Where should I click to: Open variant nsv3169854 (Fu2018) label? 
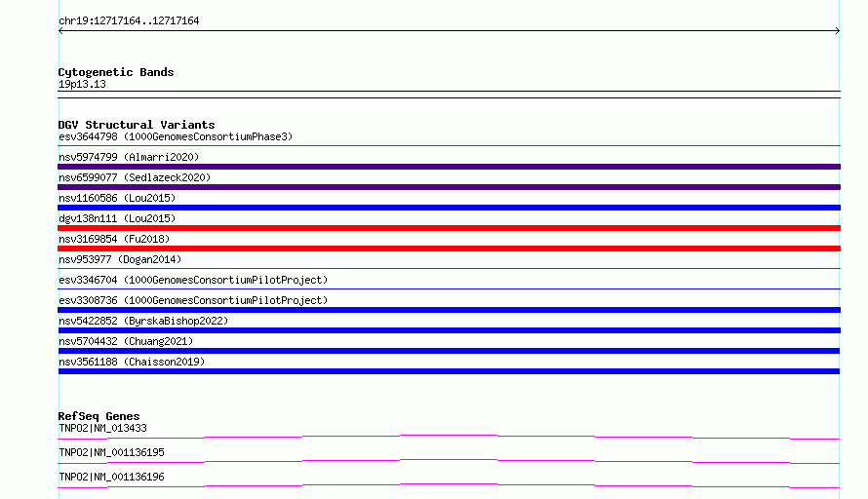point(114,239)
